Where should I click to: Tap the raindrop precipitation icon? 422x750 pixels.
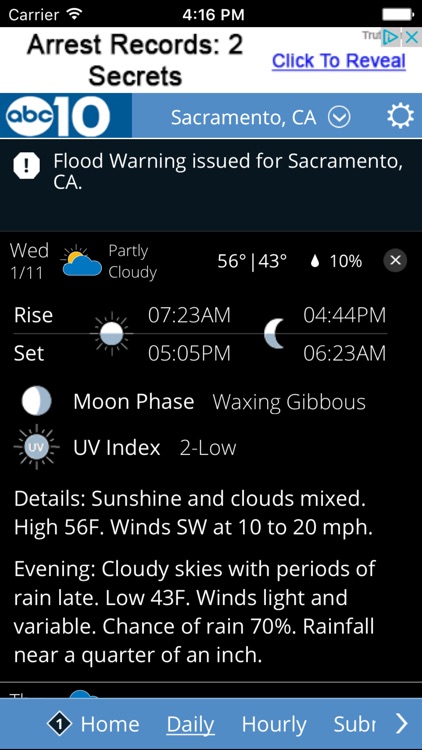314,261
